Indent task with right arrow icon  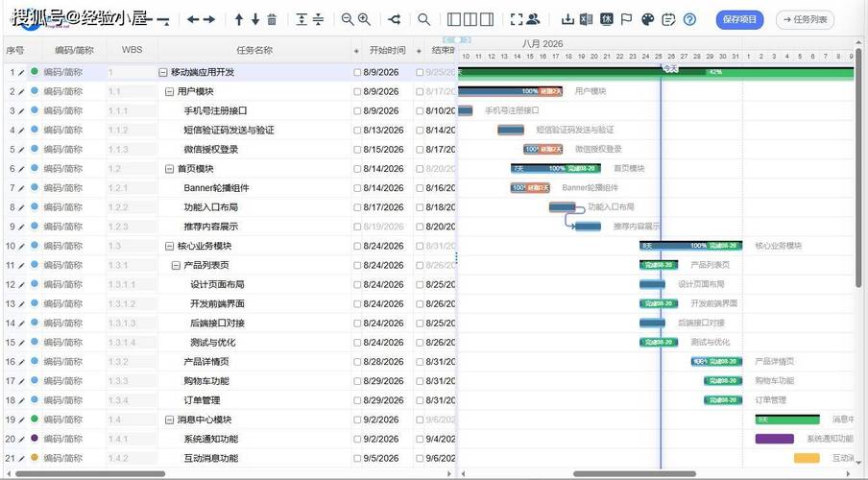pyautogui.click(x=209, y=19)
